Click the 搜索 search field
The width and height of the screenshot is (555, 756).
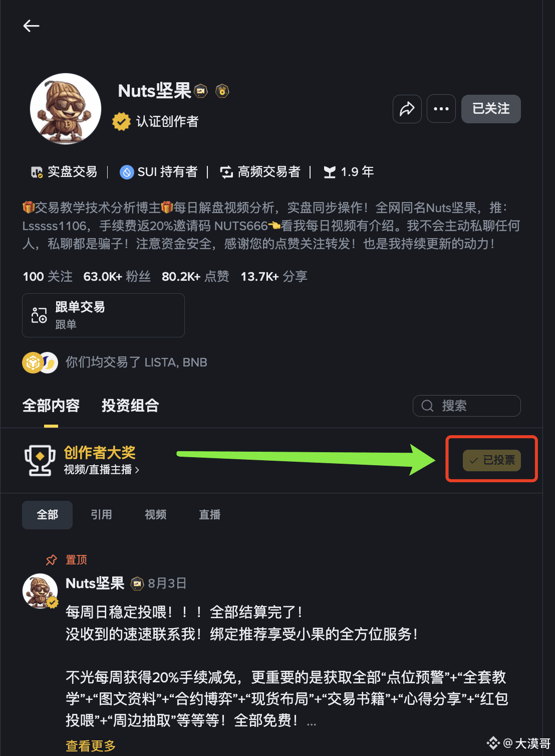click(x=466, y=406)
